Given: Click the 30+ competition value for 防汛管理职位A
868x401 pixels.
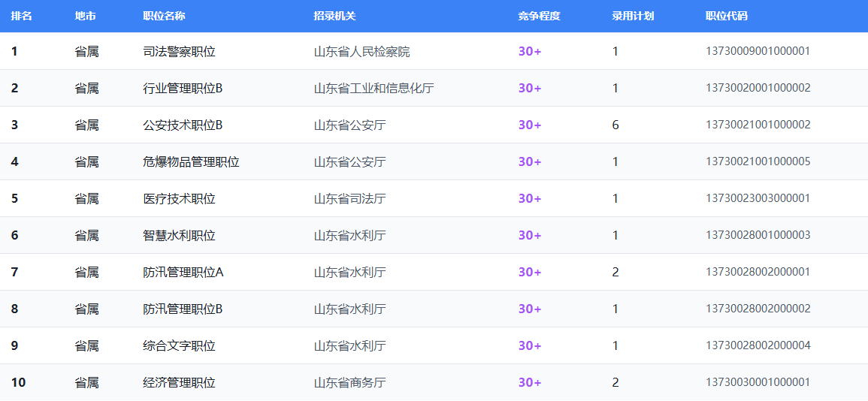Looking at the screenshot, I should pos(529,273).
